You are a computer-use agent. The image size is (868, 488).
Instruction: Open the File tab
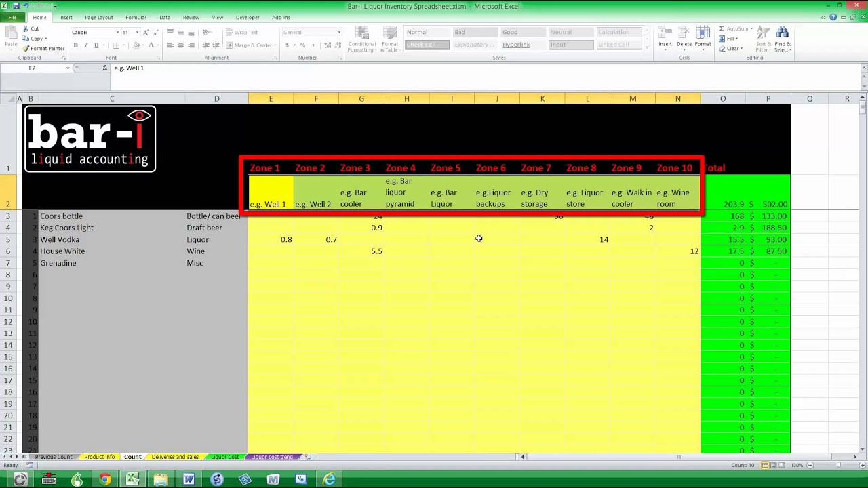12,18
